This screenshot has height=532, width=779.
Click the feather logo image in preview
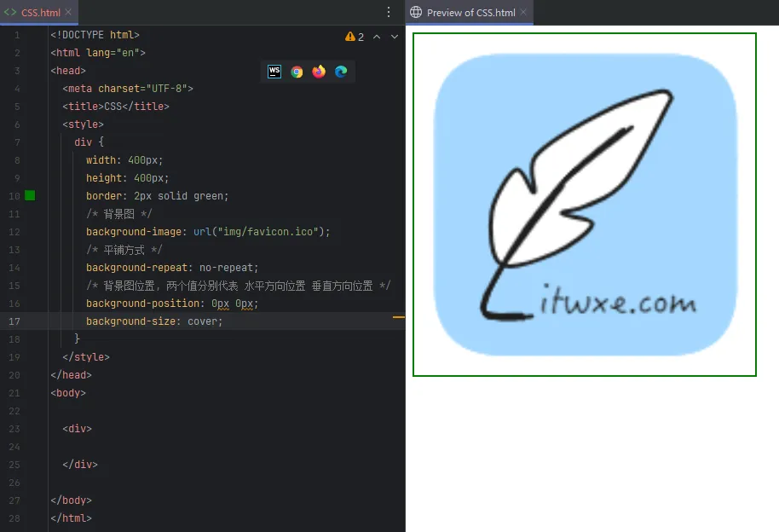585,205
